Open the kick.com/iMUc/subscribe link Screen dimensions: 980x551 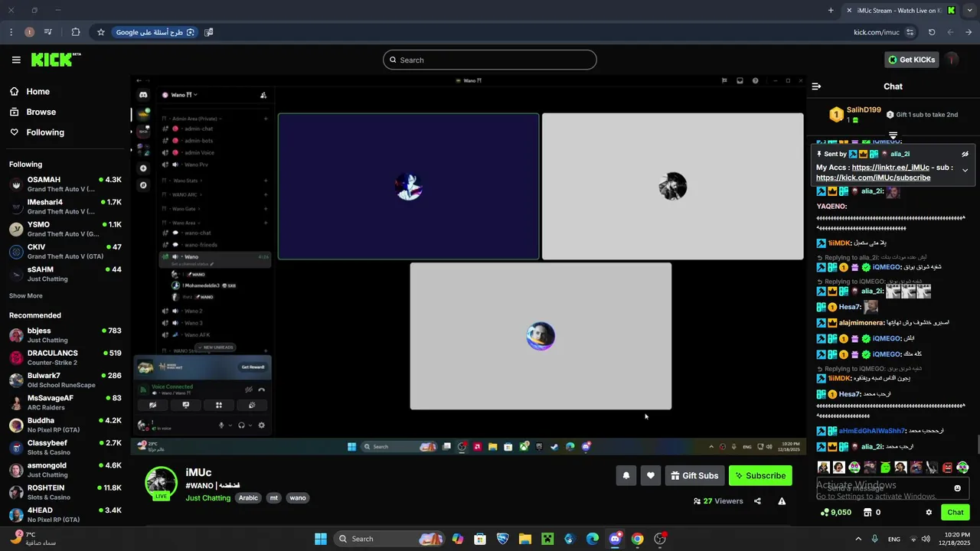point(873,178)
